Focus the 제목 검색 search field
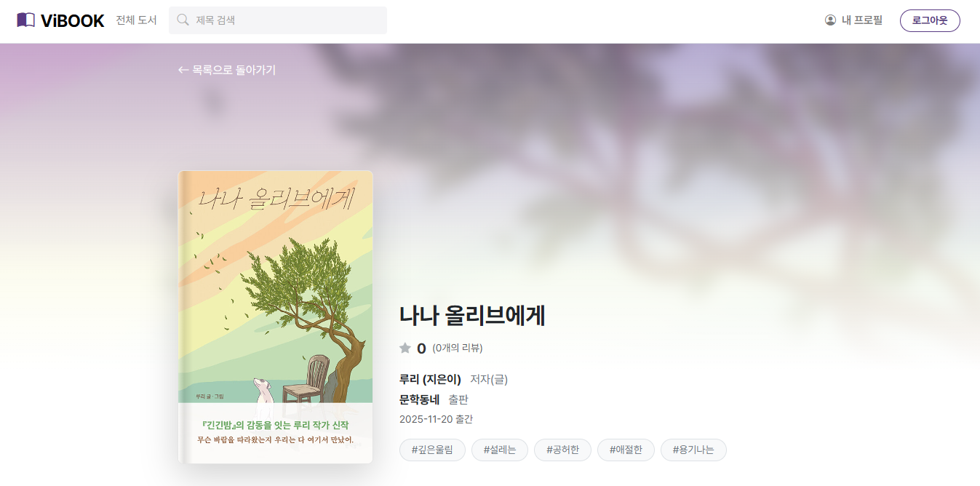Image resolution: width=980 pixels, height=486 pixels. [x=278, y=20]
